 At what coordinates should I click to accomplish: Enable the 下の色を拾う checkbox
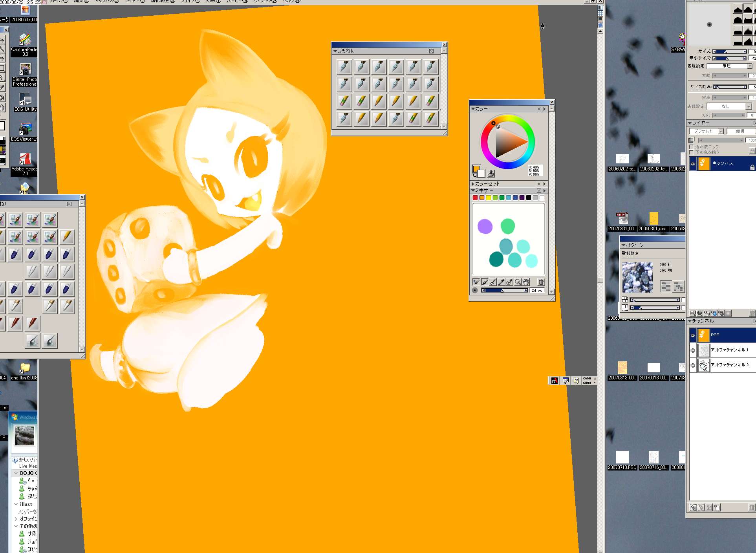(691, 152)
